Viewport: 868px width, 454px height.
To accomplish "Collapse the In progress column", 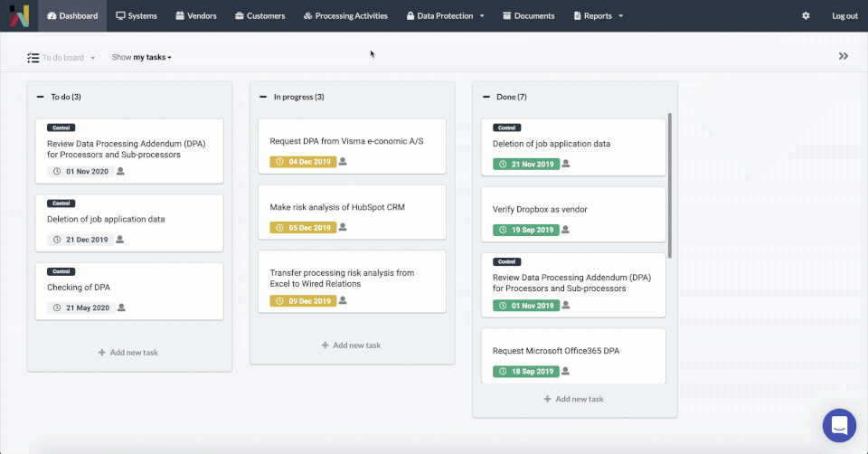I will point(263,97).
